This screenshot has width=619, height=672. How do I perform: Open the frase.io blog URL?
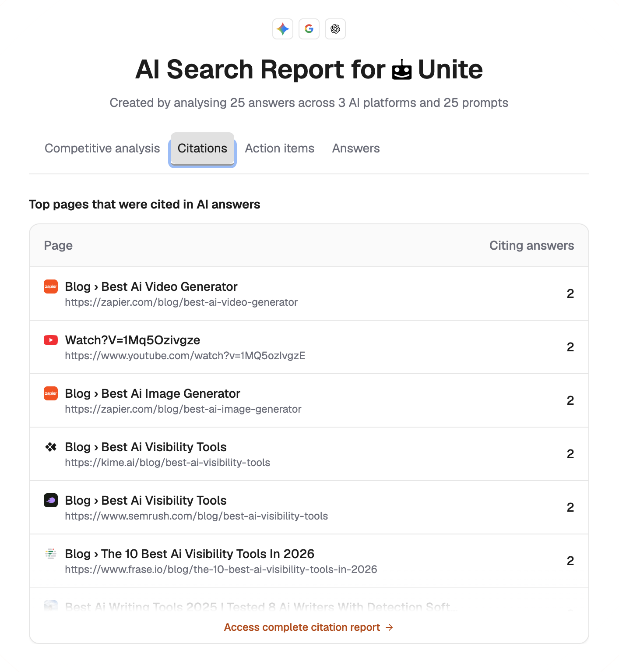pos(221,569)
